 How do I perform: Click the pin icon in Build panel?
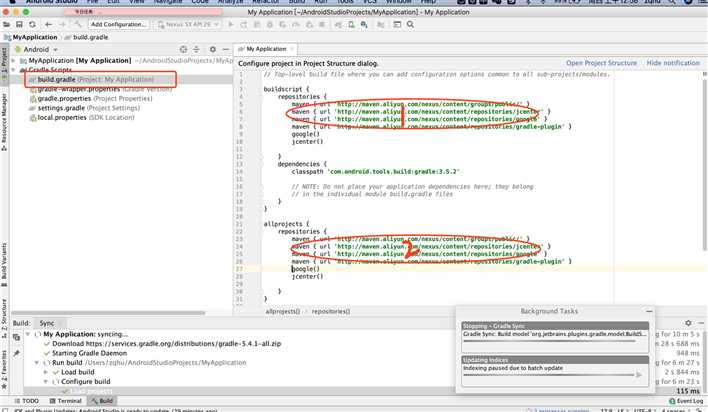[x=16, y=353]
